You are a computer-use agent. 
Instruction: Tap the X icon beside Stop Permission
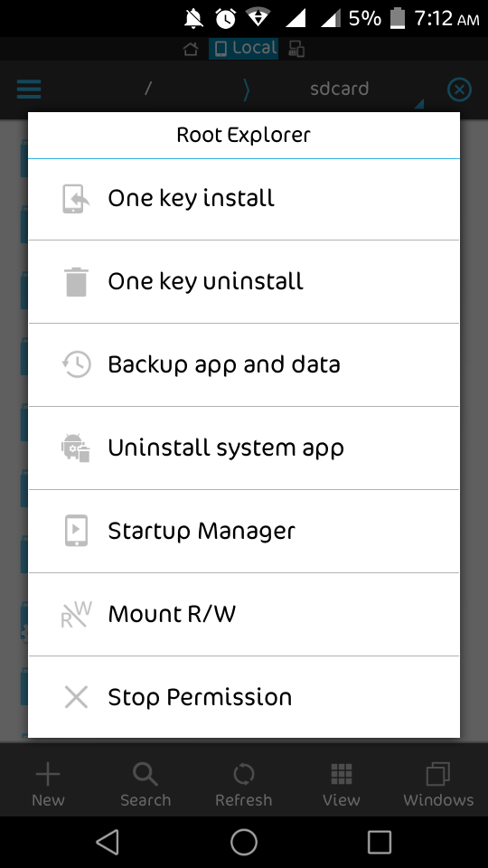(x=76, y=697)
